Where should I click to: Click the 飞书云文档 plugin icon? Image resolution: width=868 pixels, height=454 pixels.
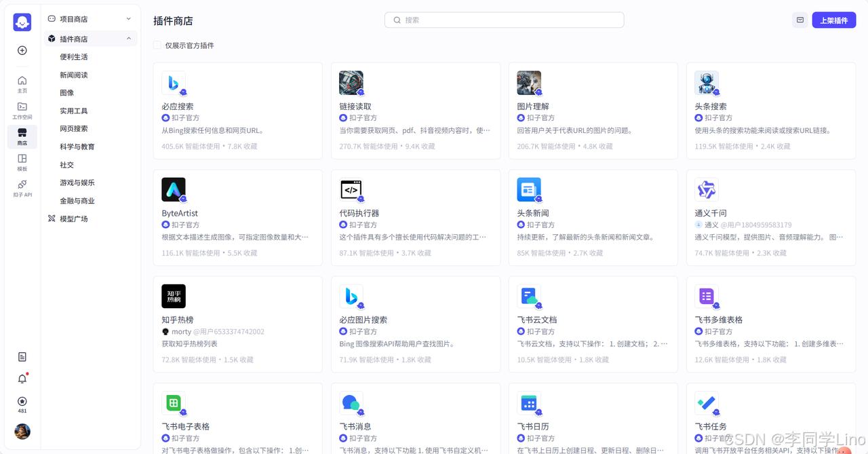(529, 297)
